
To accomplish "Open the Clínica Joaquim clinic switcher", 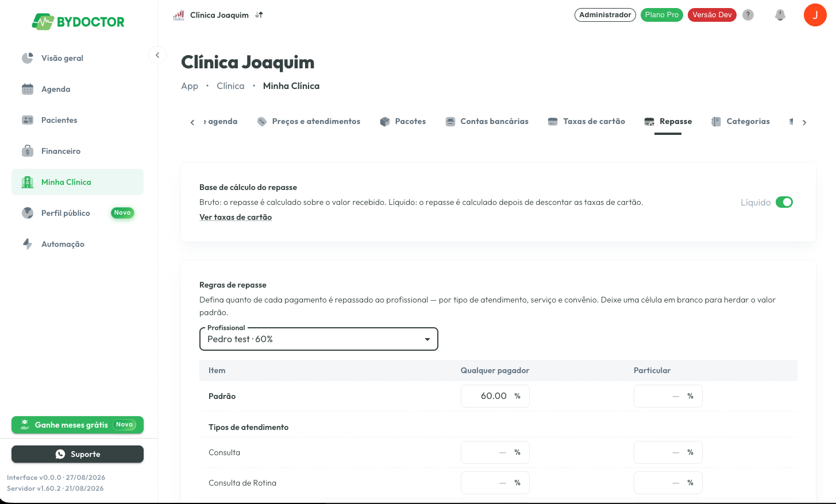I will 218,15.
